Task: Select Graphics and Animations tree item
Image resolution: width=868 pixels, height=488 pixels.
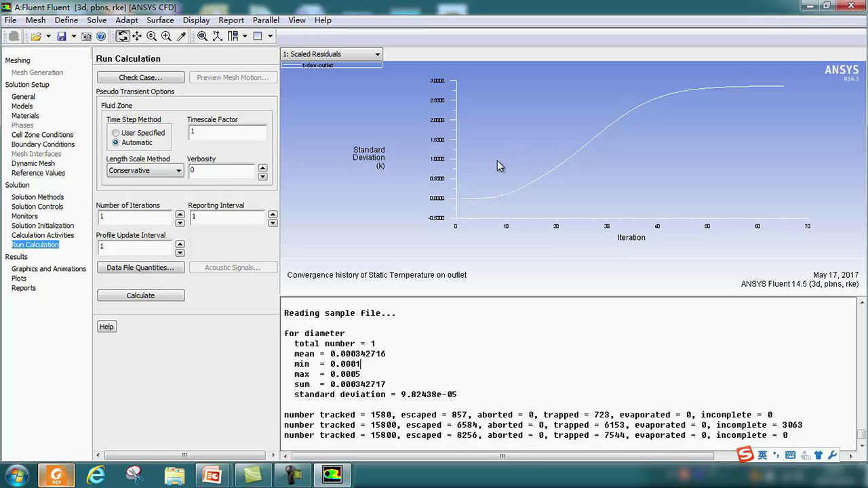Action: 49,269
